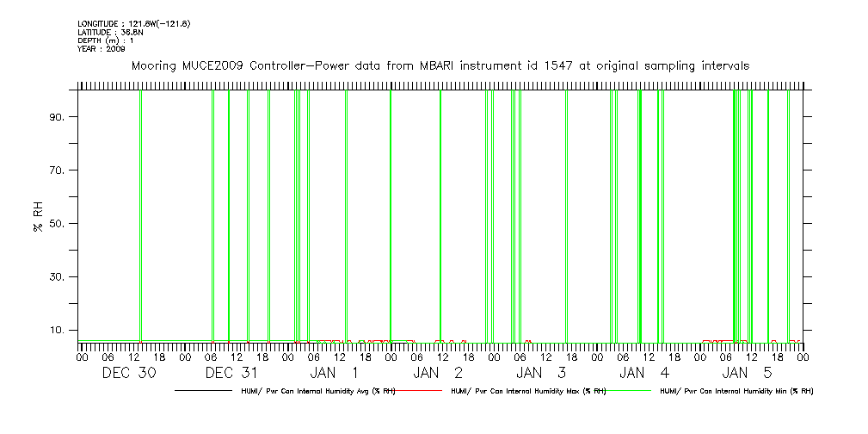
Task: Select the Internal Humidity Max legend entry
Action: click(x=528, y=391)
